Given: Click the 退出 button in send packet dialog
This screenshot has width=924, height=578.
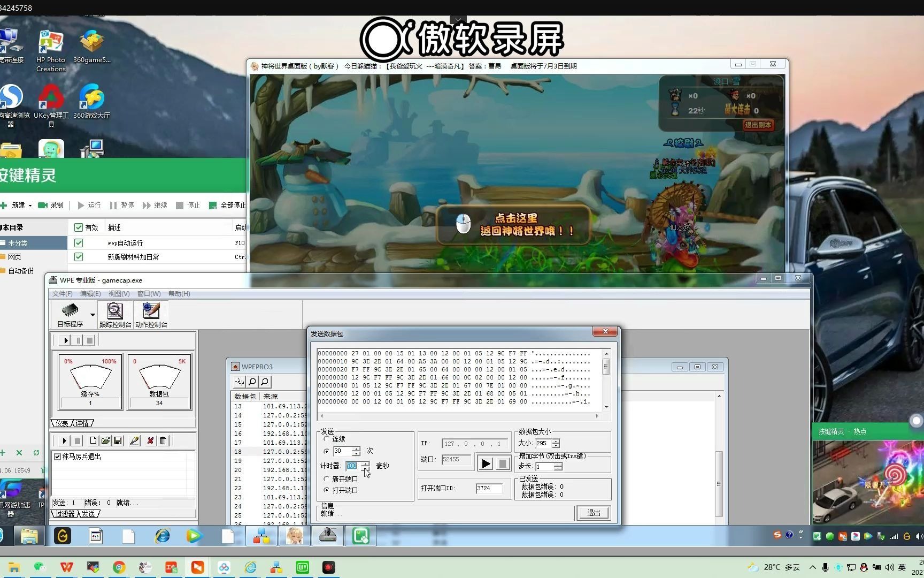Looking at the screenshot, I should [x=594, y=513].
